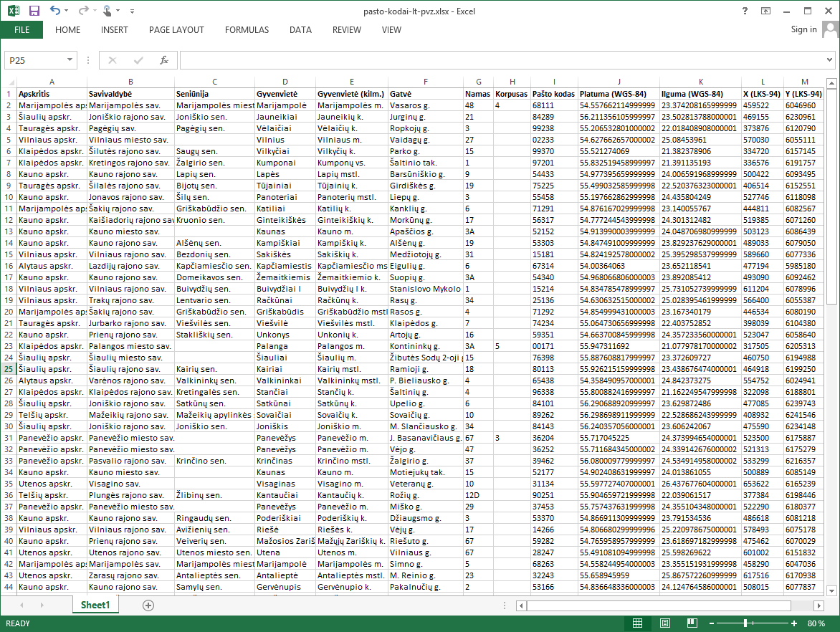Select column A header

tap(52, 82)
